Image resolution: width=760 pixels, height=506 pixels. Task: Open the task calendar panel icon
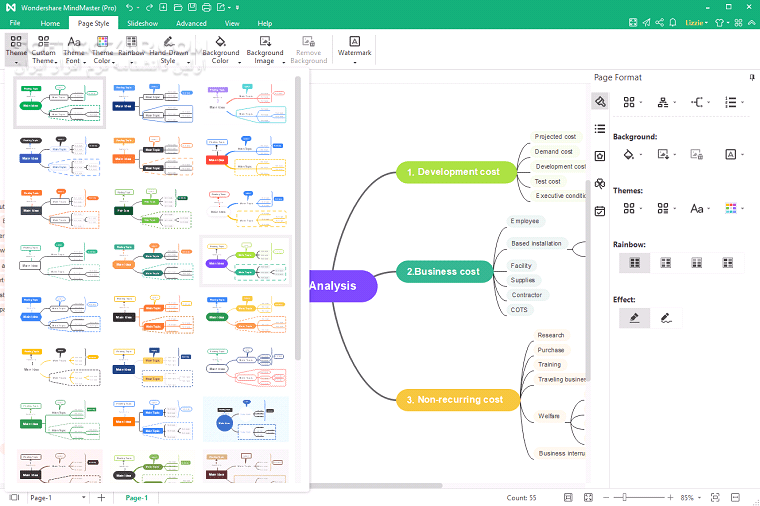[599, 211]
